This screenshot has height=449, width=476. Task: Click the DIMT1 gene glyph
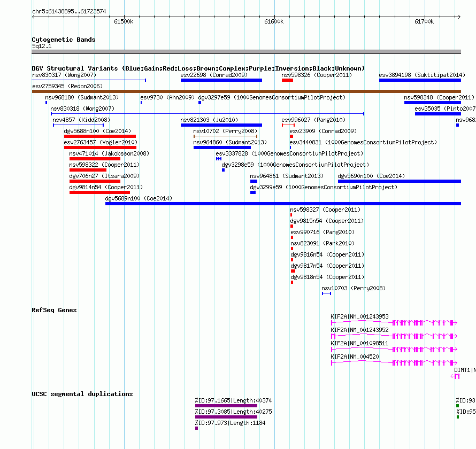click(x=455, y=376)
